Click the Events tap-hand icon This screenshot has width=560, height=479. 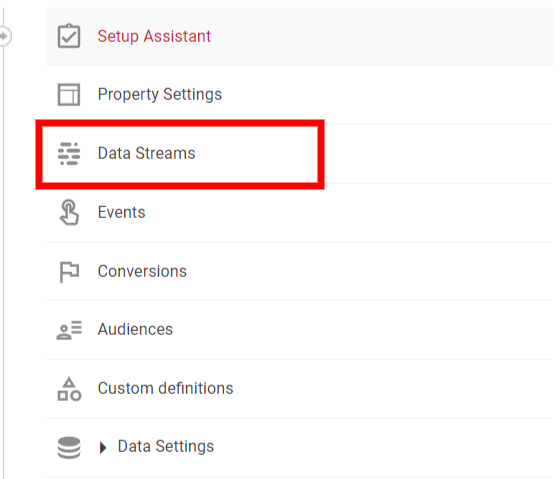[x=69, y=212]
